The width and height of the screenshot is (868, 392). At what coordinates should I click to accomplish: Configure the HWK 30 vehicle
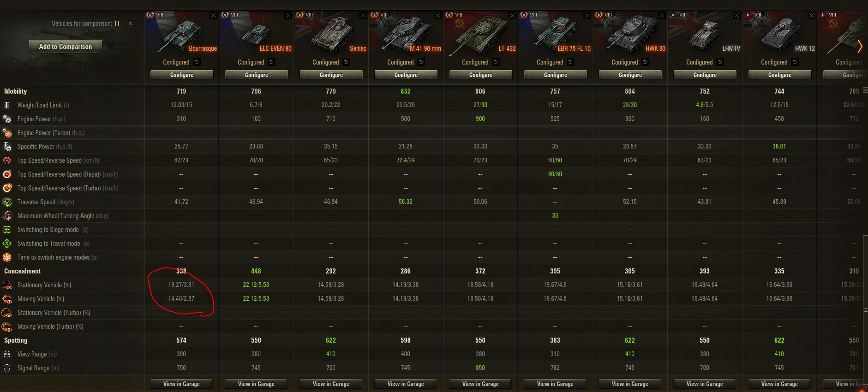[630, 75]
